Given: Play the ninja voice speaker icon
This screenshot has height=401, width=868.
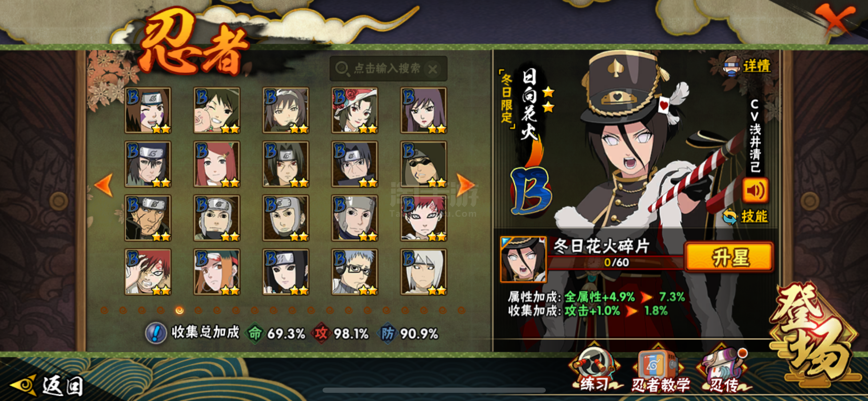Looking at the screenshot, I should coord(755,190).
